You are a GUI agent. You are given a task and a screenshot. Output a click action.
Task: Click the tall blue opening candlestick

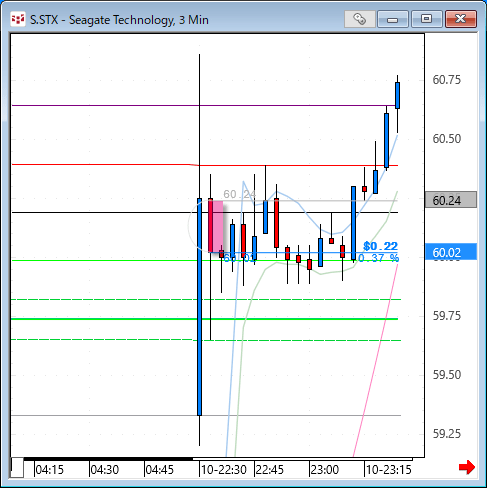point(199,307)
